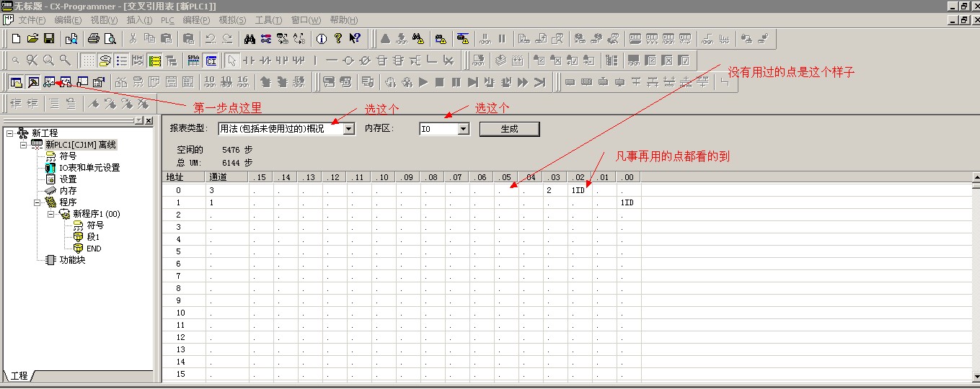Screen dimensions: 980x389
Task: Switch to the 工程 tab at bottom
Action: coord(19,376)
